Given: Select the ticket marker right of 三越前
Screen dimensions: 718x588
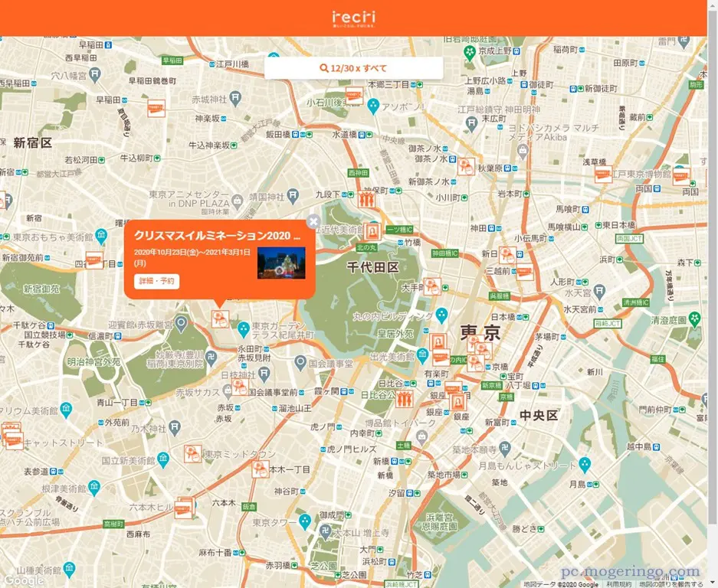Looking at the screenshot, I should pos(525,273).
